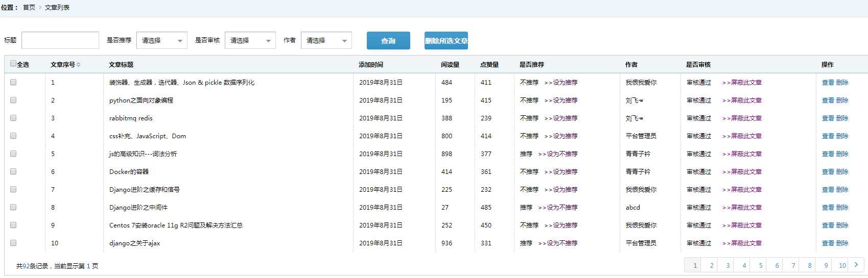View article 3 via 查看
This screenshot has height=278, width=868.
(x=828, y=118)
